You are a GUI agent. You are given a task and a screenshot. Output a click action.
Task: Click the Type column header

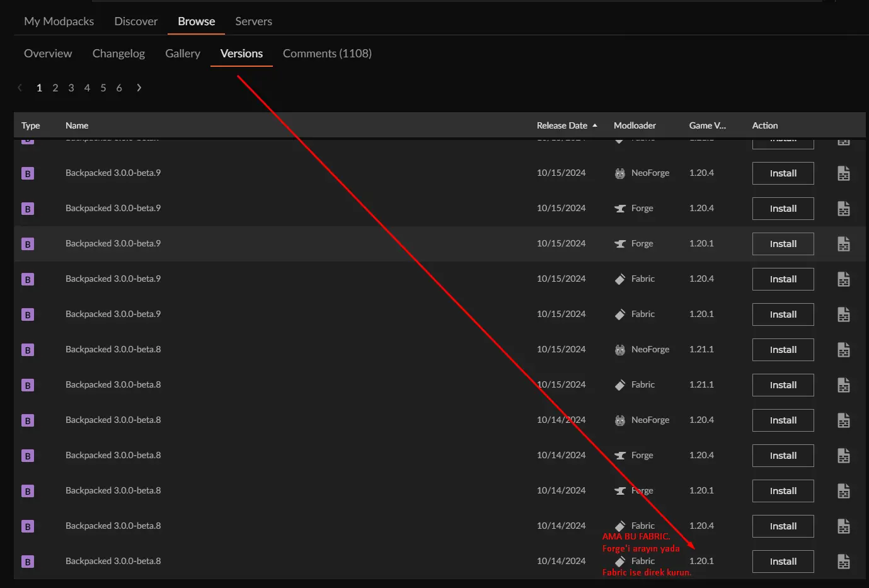coord(30,125)
